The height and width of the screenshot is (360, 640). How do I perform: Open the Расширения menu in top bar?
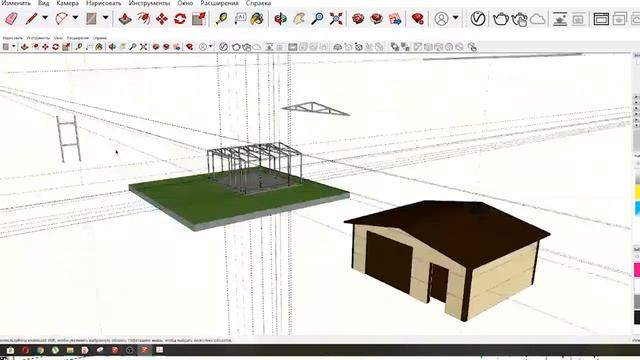tap(219, 3)
